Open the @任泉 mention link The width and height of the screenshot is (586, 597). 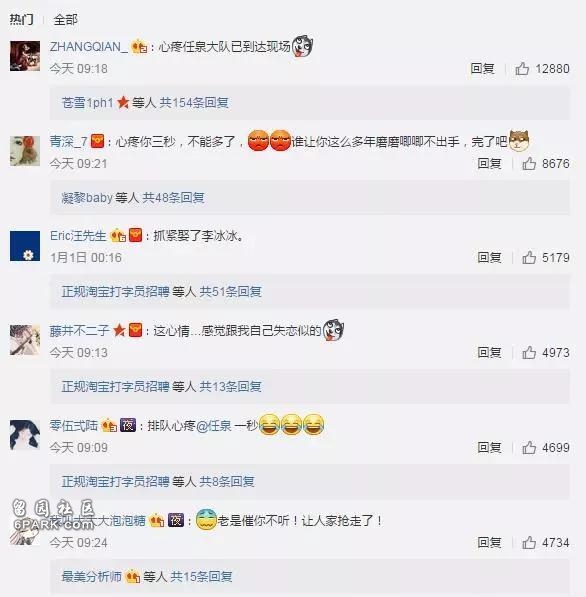pos(214,426)
